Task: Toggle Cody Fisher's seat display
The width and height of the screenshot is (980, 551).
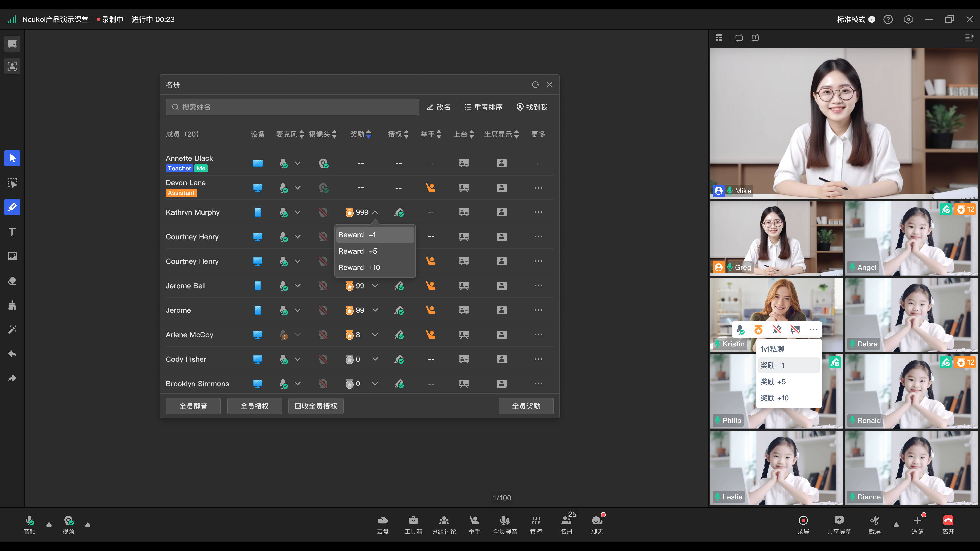Action: click(x=501, y=359)
